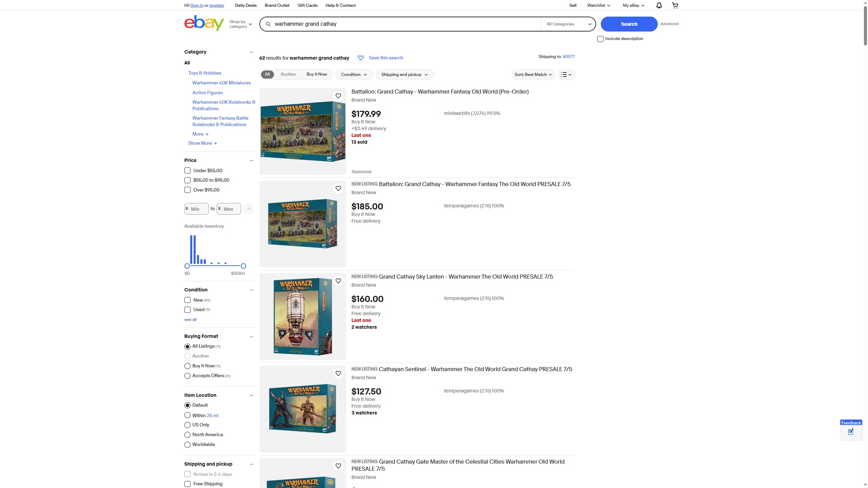Add Sky Lantern listing to watchlist heart
This screenshot has width=868, height=488.
click(x=338, y=281)
